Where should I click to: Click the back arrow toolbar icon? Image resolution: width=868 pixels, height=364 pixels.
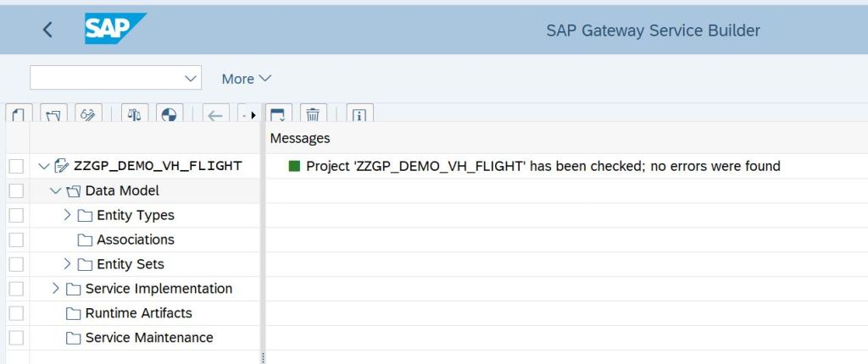216,114
